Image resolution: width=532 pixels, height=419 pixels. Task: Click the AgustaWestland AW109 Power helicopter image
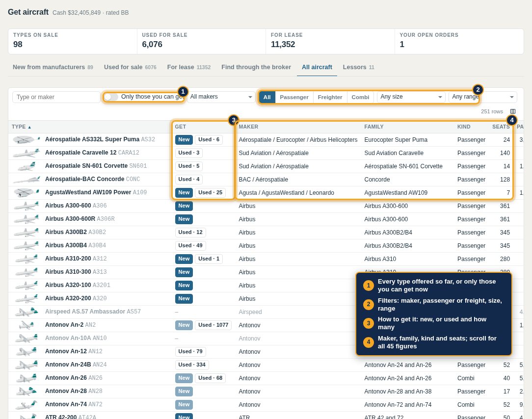click(x=26, y=192)
